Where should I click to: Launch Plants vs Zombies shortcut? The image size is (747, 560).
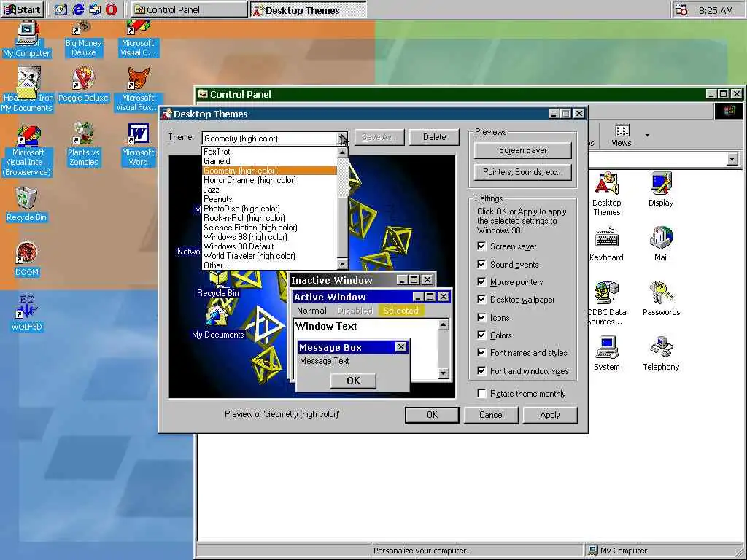(83, 144)
